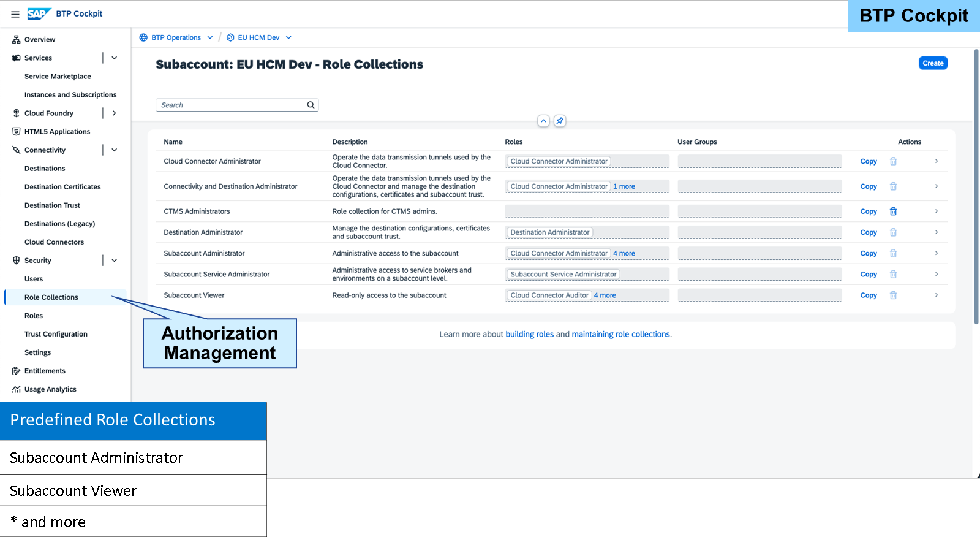The height and width of the screenshot is (537, 980).
Task: Open Destination Administrator row details arrow
Action: (x=937, y=232)
